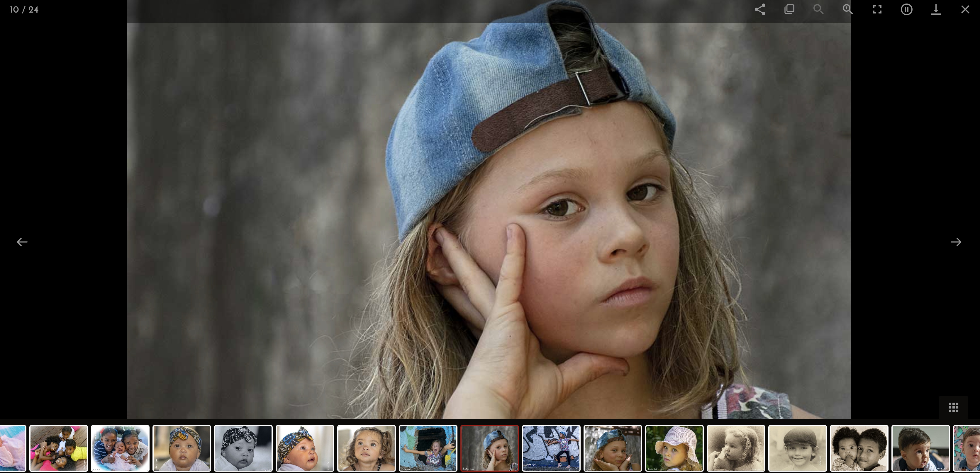Toggle fullscreen mode
The image size is (980, 473).
point(877,9)
